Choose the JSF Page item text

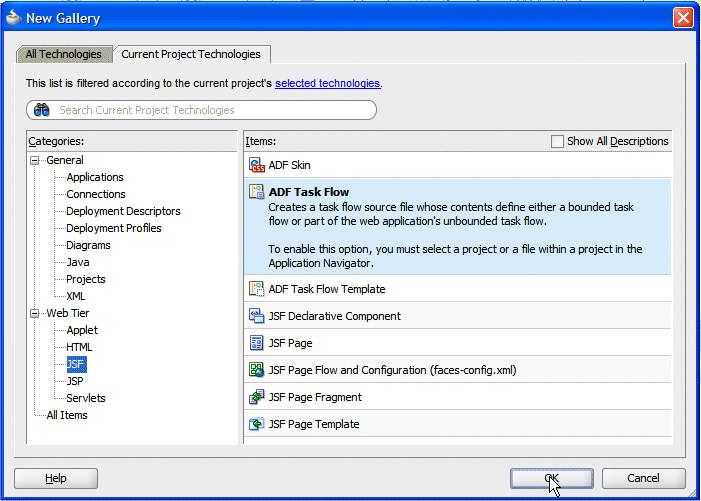pos(290,343)
